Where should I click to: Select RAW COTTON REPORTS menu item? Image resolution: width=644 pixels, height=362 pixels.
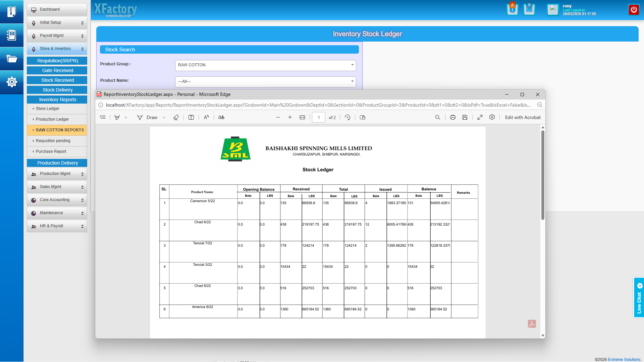pyautogui.click(x=60, y=130)
